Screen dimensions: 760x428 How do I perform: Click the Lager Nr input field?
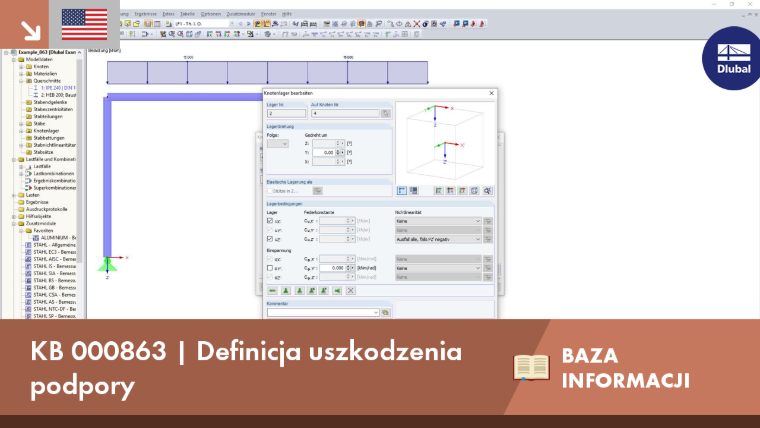coord(286,113)
